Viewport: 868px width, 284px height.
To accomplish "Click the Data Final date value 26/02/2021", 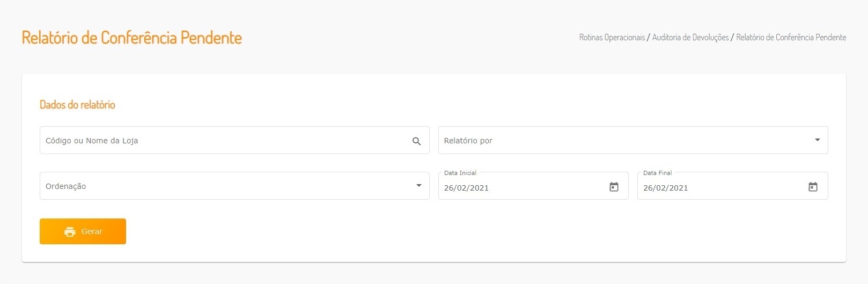I will pos(665,188).
